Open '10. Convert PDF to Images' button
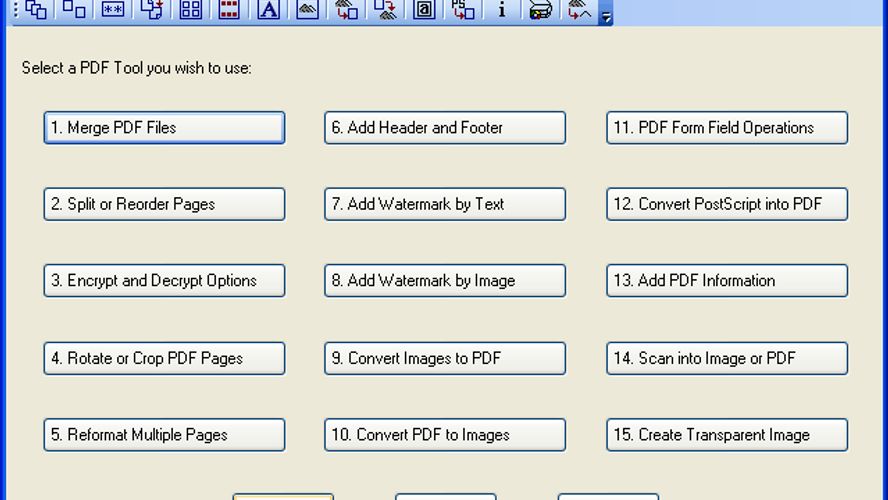 (x=445, y=435)
